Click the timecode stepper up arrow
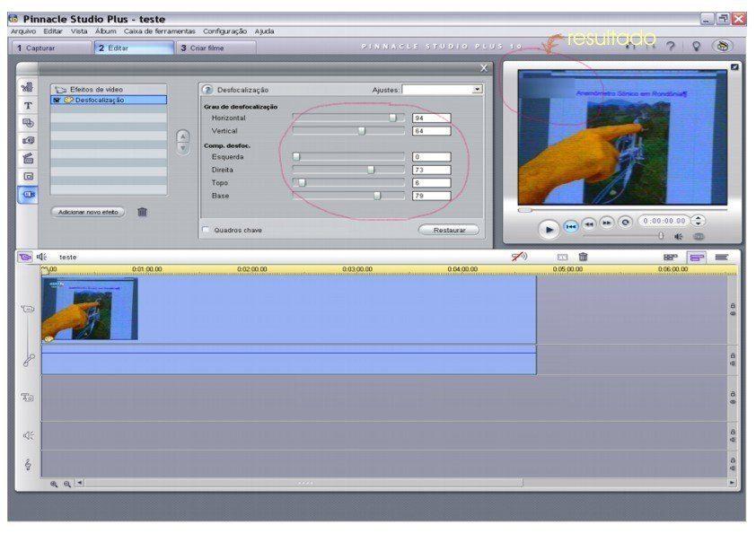The width and height of the screenshot is (756, 534). (699, 217)
